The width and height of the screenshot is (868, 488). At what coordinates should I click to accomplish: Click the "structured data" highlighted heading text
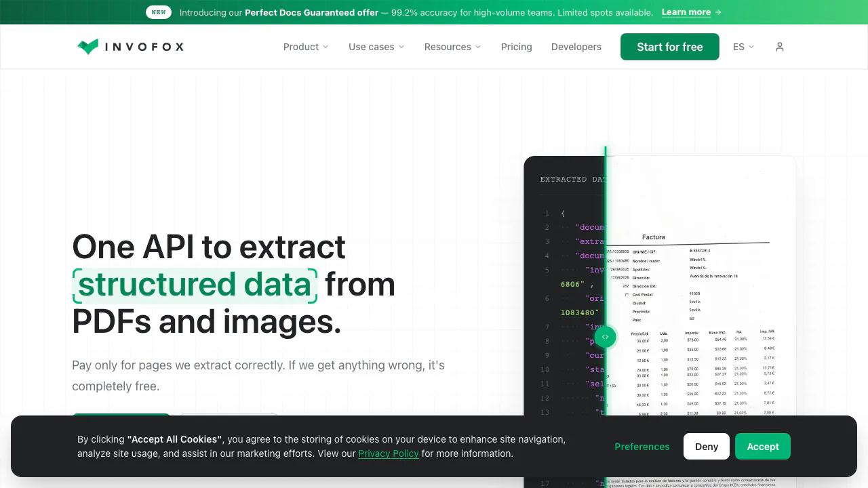pos(195,285)
